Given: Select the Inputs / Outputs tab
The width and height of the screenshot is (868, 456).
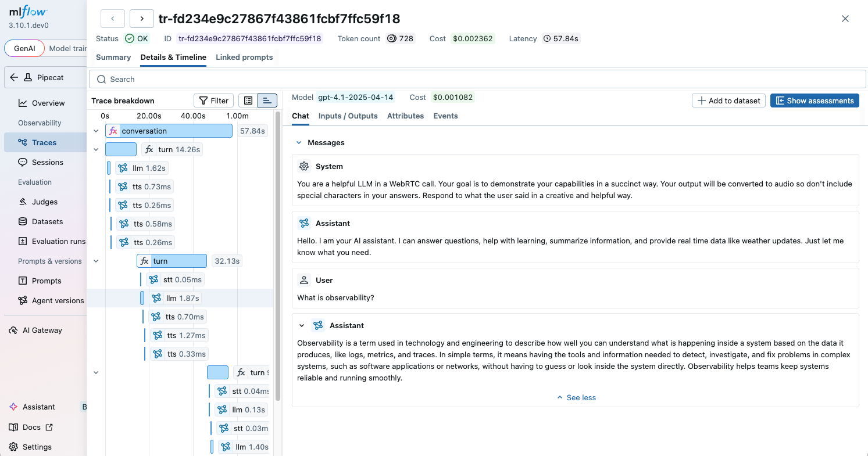Looking at the screenshot, I should pyautogui.click(x=348, y=116).
